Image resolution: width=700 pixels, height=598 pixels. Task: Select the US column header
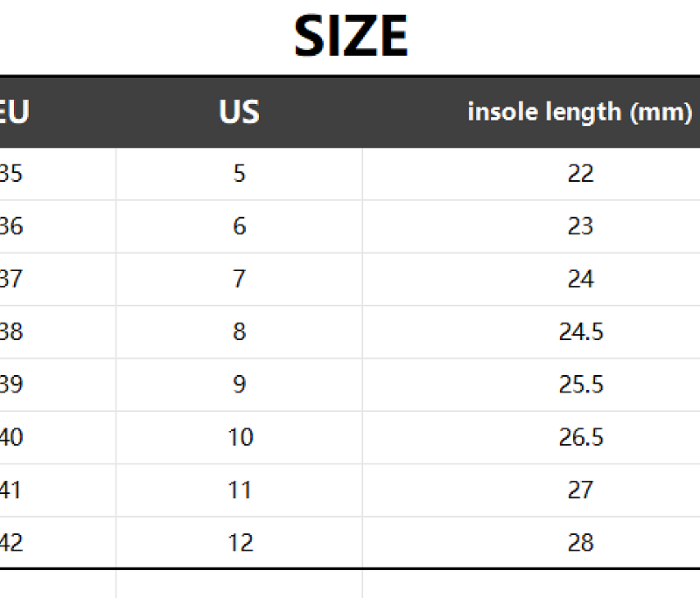[239, 112]
